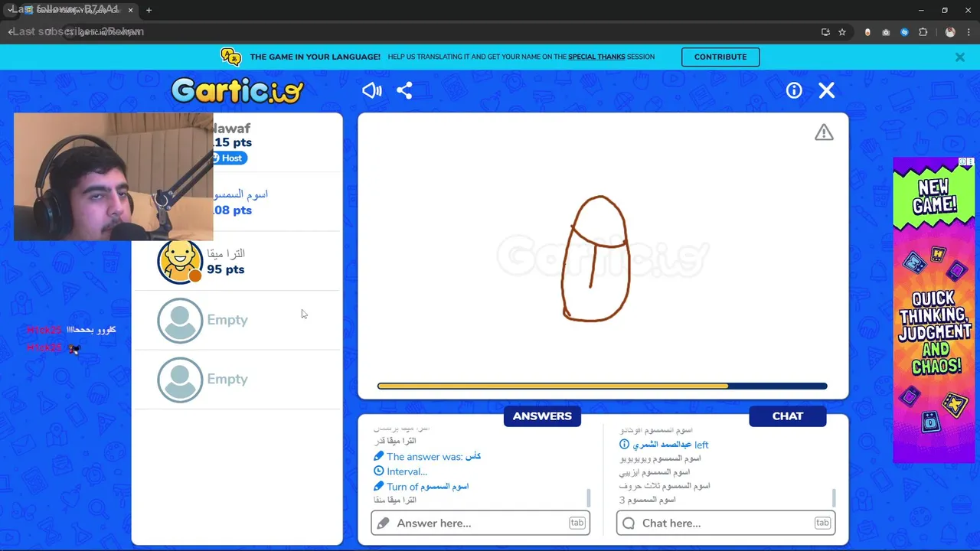The height and width of the screenshot is (551, 980).
Task: Open the NEW GAME advertisement
Action: click(933, 310)
